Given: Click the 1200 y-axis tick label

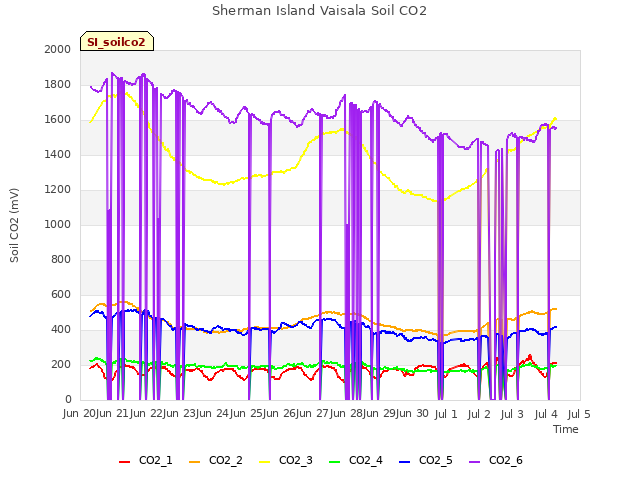Looking at the screenshot, I should click(x=58, y=189).
